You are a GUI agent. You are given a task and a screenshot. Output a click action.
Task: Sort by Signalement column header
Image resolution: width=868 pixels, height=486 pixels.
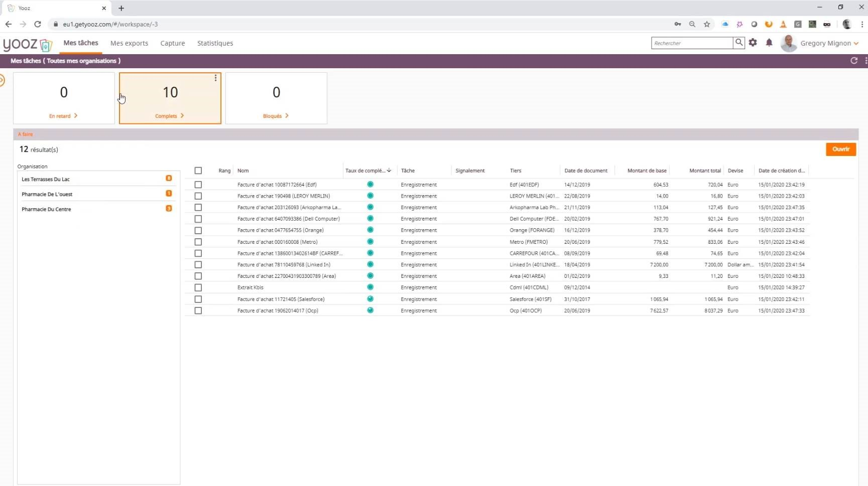pos(470,171)
